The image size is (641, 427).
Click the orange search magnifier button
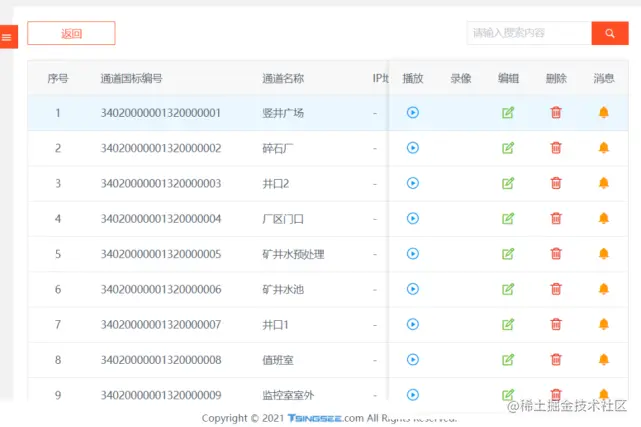tap(610, 33)
